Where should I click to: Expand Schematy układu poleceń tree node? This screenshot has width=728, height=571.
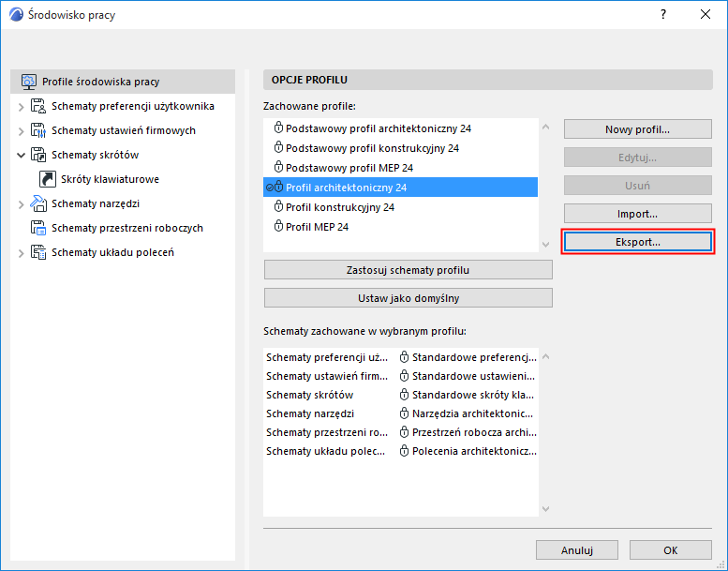pos(21,253)
